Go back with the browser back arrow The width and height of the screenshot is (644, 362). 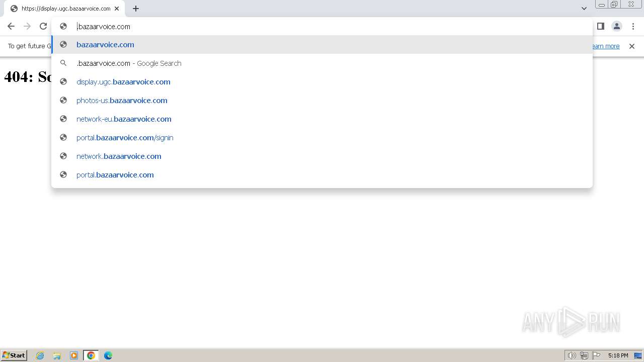(11, 26)
